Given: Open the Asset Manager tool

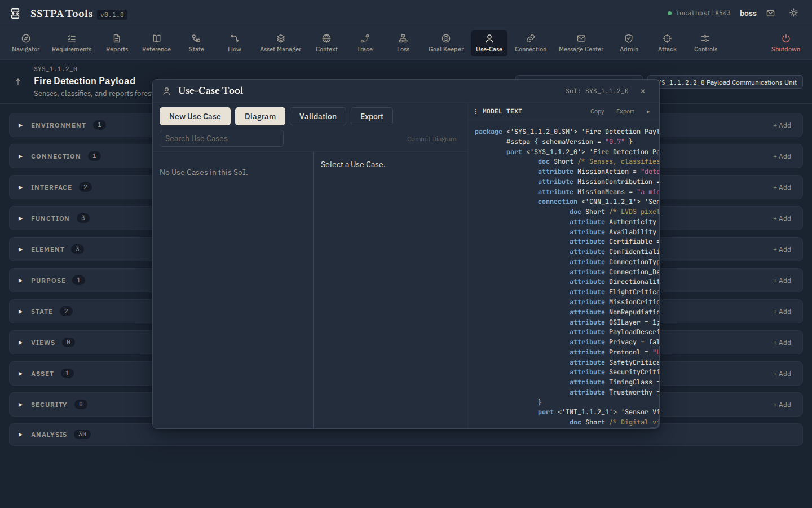Looking at the screenshot, I should 280,43.
